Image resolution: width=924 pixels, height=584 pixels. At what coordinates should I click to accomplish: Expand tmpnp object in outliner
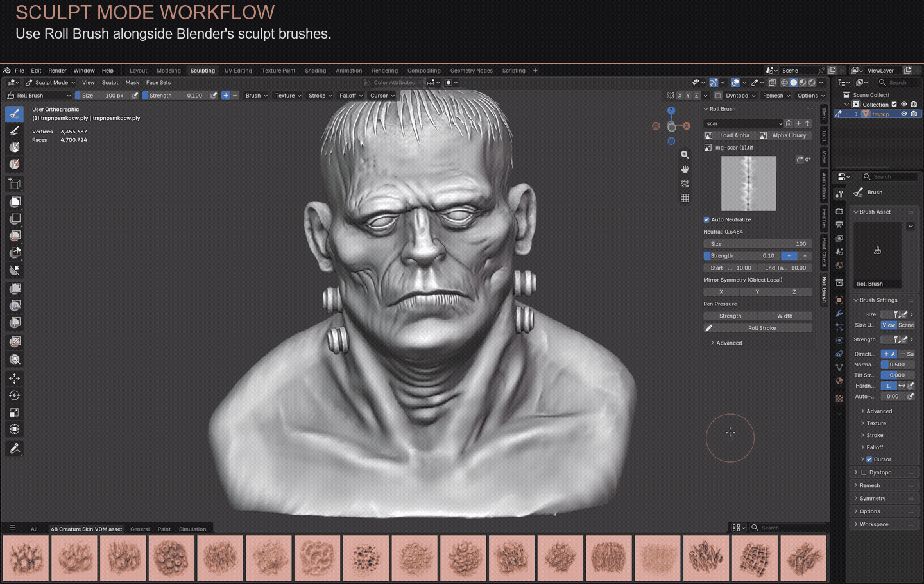coord(856,114)
